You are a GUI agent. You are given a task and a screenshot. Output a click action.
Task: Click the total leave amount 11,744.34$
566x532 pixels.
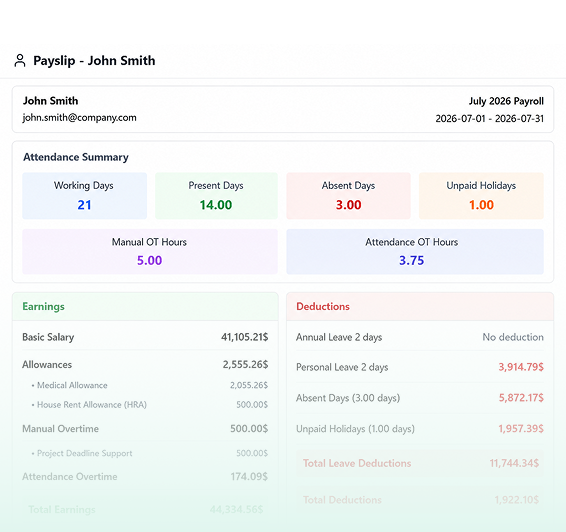click(x=514, y=463)
